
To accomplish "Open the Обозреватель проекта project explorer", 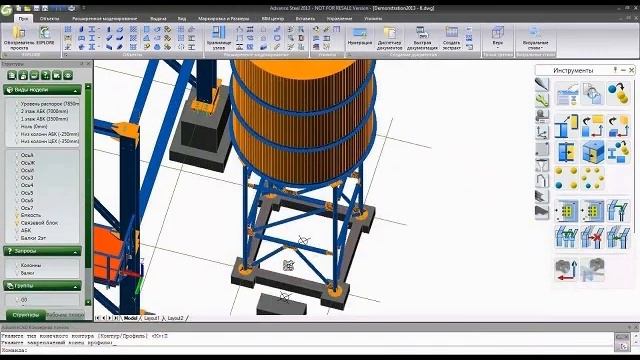I will 19,37.
